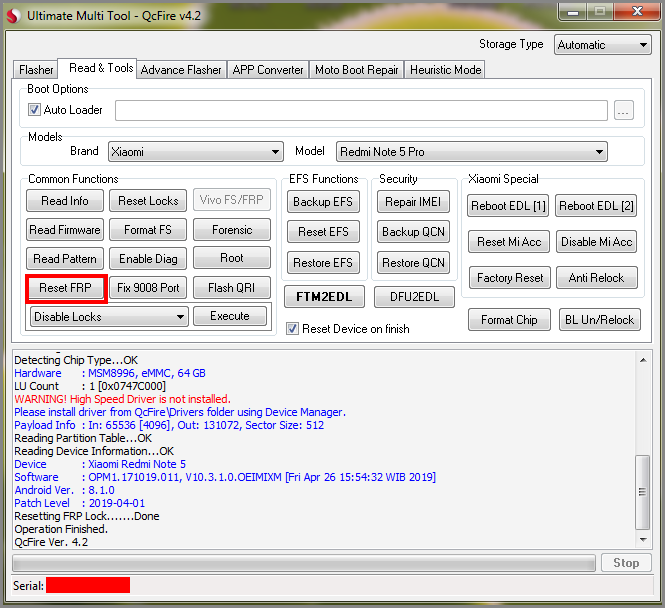Open the Advance Flasher tab
The height and width of the screenshot is (608, 665).
point(181,70)
